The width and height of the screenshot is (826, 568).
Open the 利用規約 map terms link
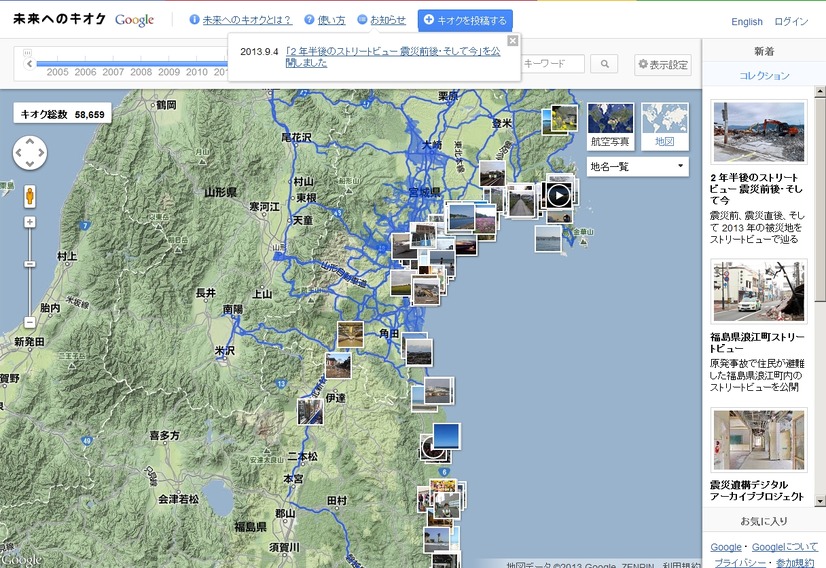681,565
